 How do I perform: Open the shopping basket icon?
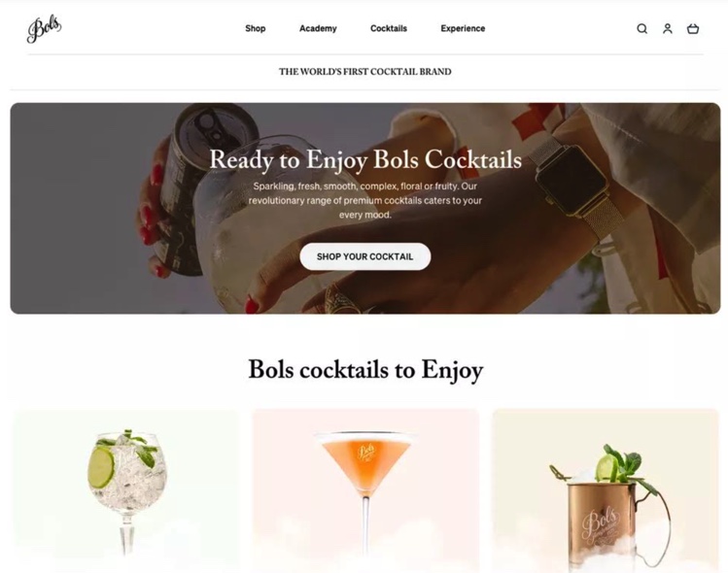[693, 29]
